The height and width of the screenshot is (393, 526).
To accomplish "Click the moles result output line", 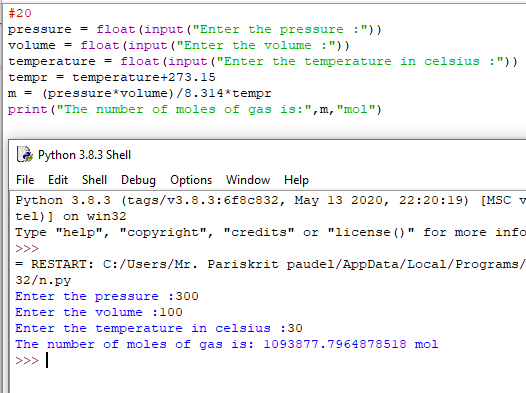I will [227, 344].
